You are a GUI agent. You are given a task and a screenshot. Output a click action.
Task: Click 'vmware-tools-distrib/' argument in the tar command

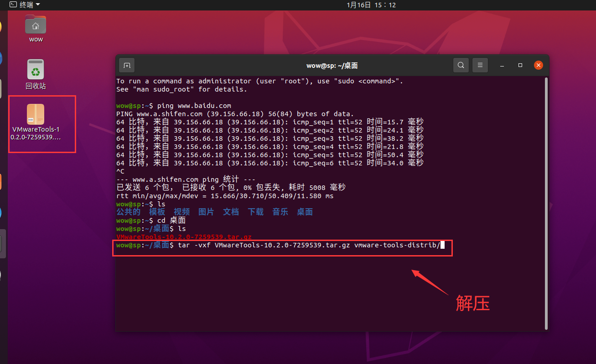tap(397, 245)
